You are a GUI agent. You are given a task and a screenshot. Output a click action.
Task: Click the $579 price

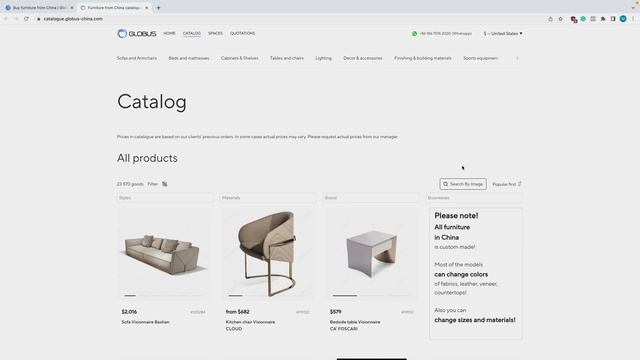pyautogui.click(x=336, y=312)
